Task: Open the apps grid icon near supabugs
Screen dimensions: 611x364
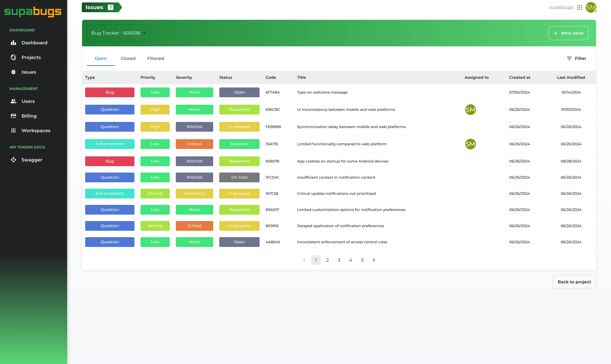Action: (579, 7)
